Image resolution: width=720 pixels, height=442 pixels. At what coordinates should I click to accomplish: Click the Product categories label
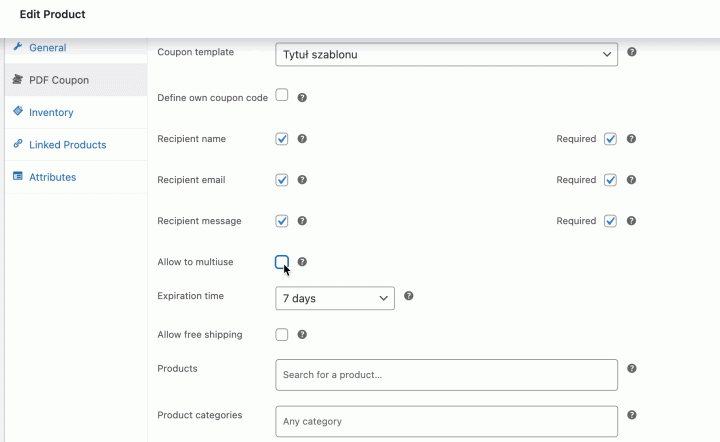(x=200, y=415)
